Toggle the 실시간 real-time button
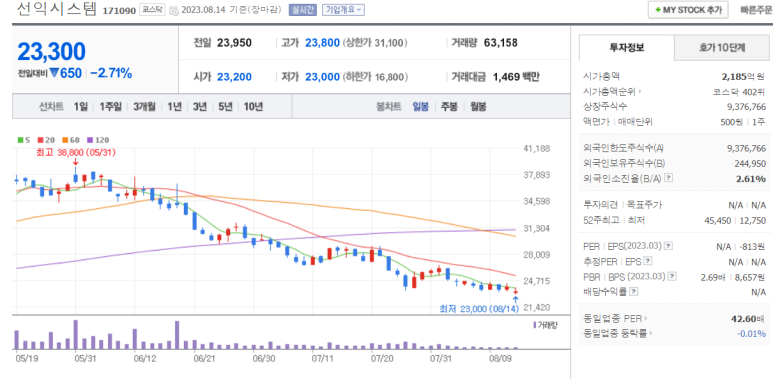 tap(303, 10)
